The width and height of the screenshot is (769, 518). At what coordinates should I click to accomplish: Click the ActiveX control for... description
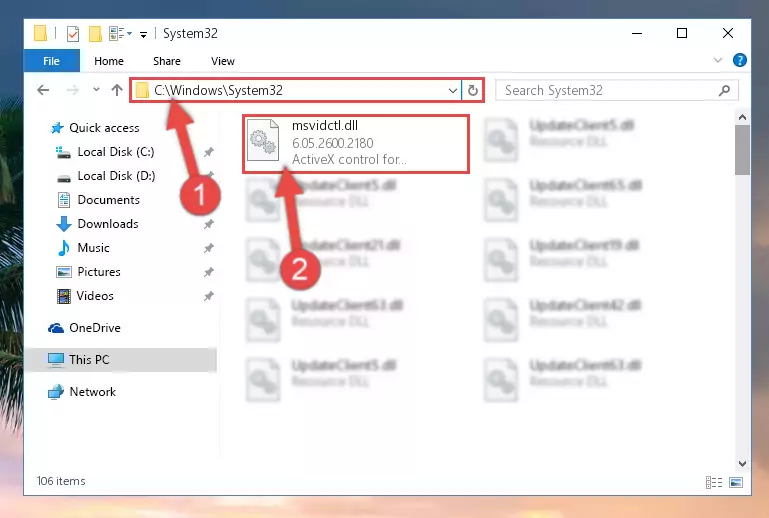pyautogui.click(x=349, y=159)
